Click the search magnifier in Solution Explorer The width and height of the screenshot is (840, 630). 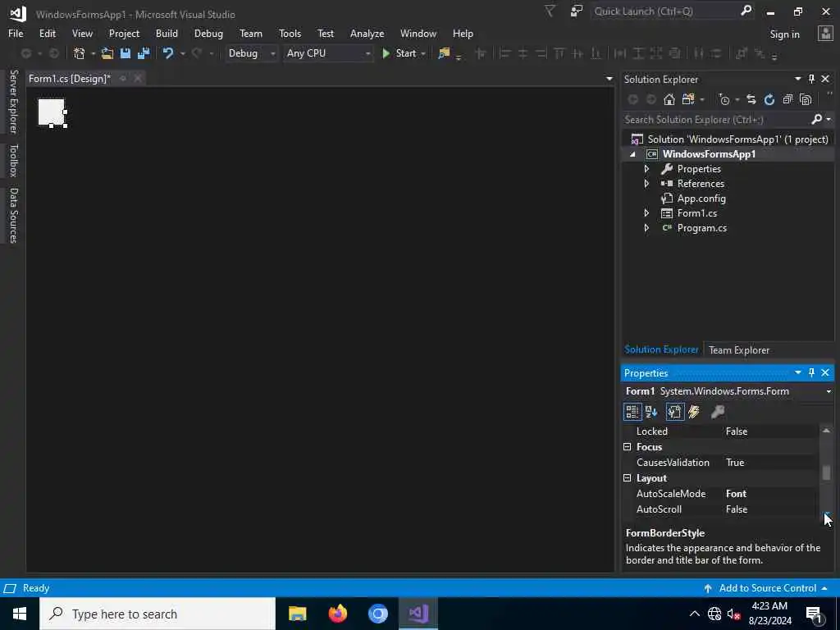pyautogui.click(x=817, y=119)
